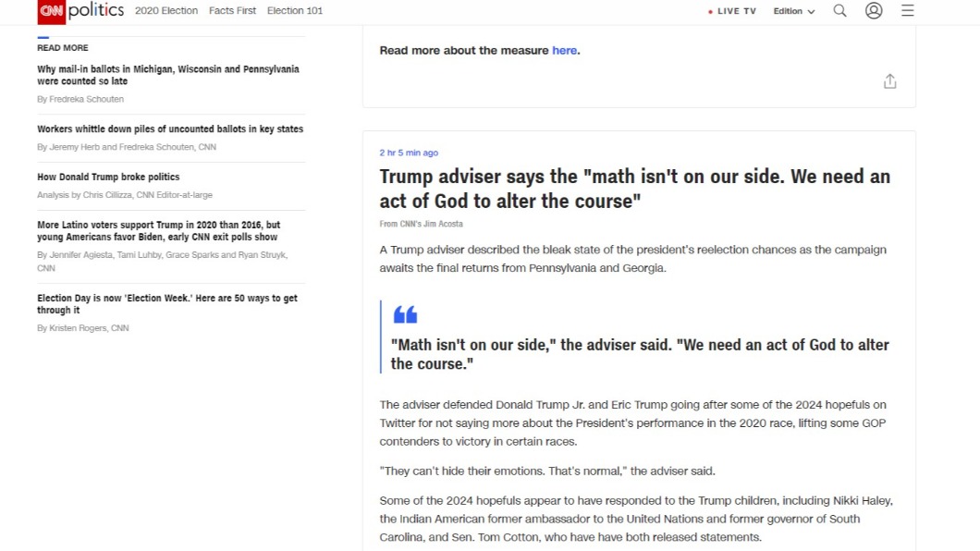The height and width of the screenshot is (551, 980).
Task: Read 'How Donald Trump broke politics'
Action: pyautogui.click(x=108, y=177)
